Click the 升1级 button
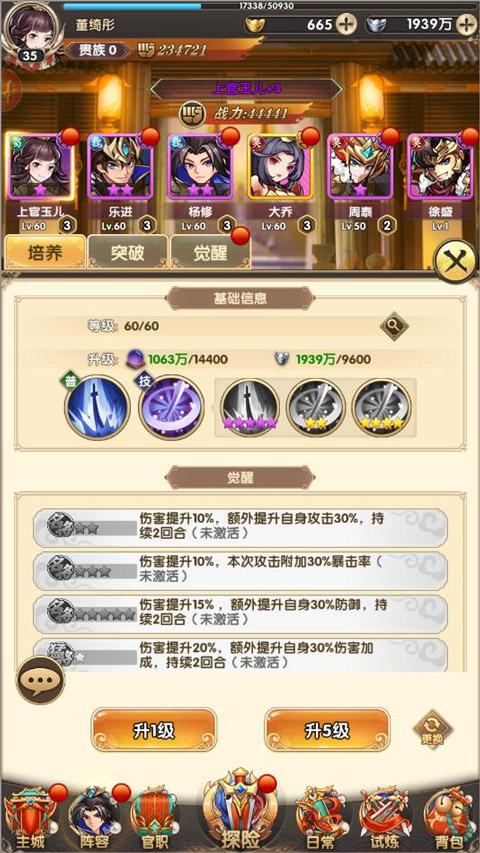The image size is (480, 853). 154,731
